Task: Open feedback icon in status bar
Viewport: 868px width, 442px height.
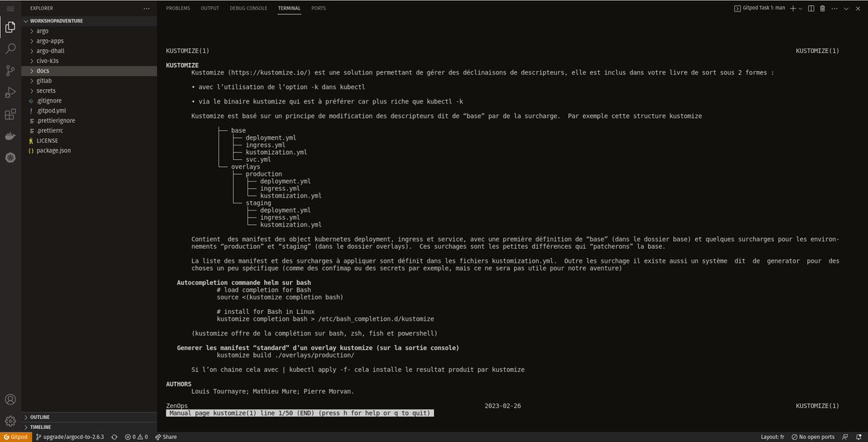Action: coord(846,437)
